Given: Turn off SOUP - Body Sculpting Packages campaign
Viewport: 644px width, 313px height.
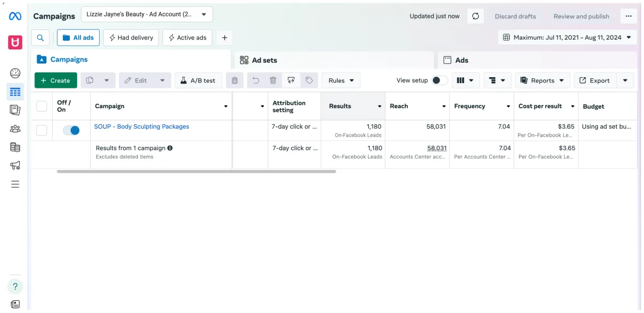Looking at the screenshot, I should coord(71,130).
